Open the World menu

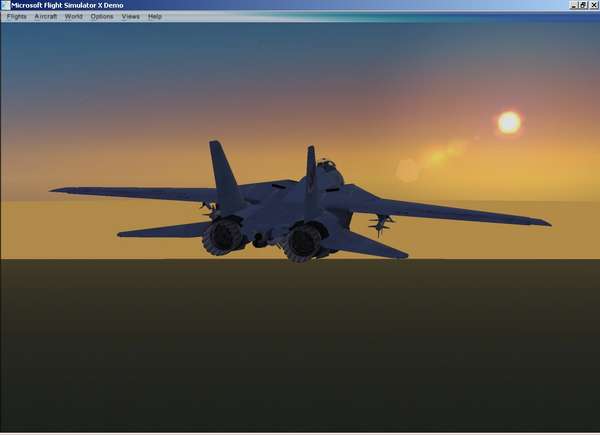pos(73,16)
